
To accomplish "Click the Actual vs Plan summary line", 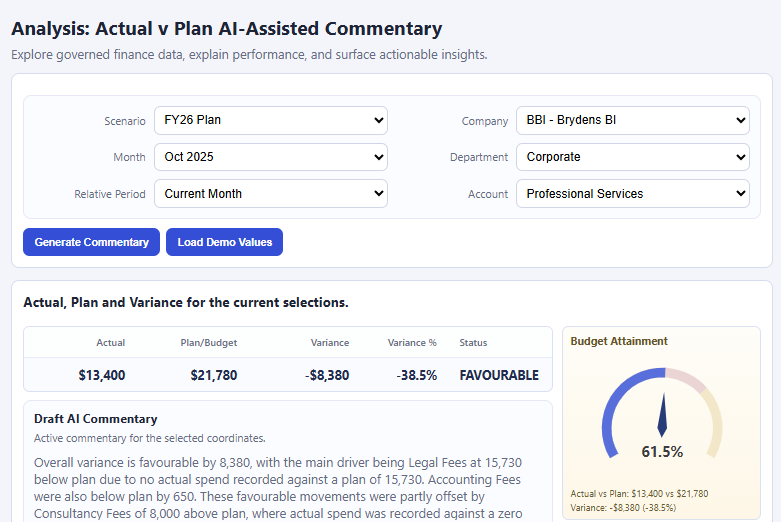I will [x=639, y=494].
